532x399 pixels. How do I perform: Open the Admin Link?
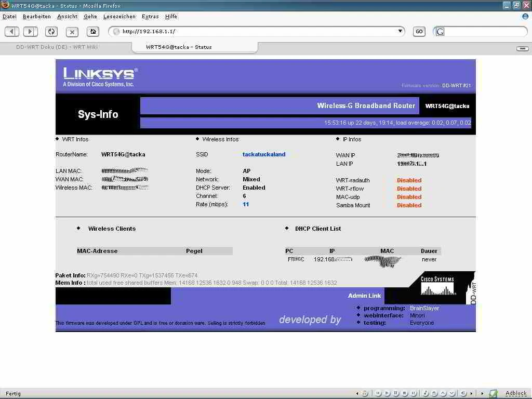364,295
